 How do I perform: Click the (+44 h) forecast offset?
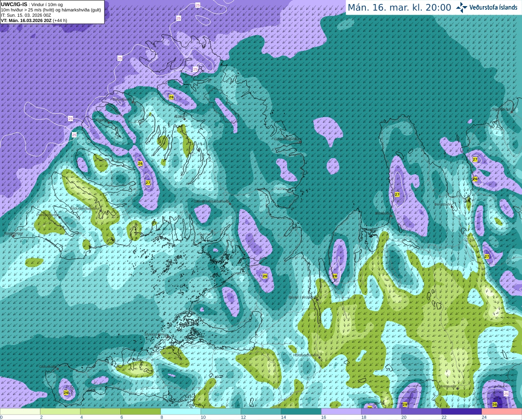point(60,20)
